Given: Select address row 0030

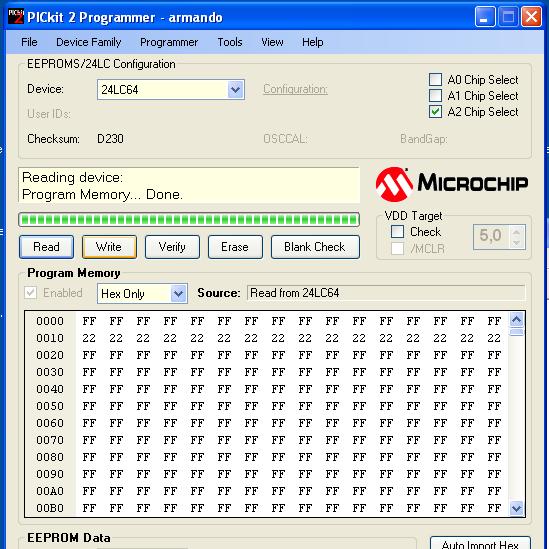Looking at the screenshot, I should tap(50, 372).
